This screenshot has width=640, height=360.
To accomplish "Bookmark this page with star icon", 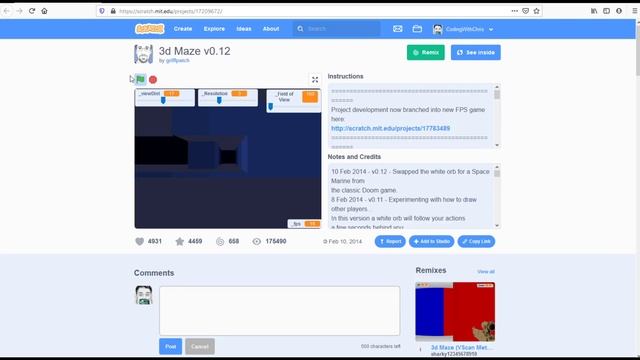I will tap(536, 11).
